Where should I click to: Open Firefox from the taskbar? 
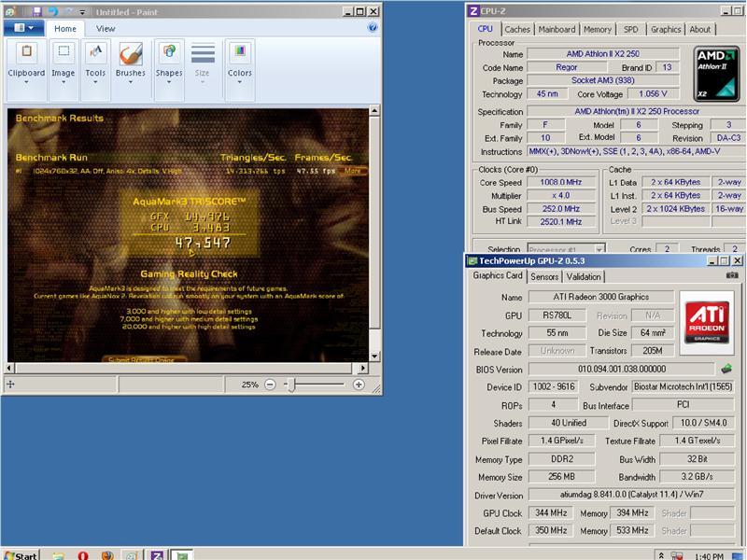point(107,555)
